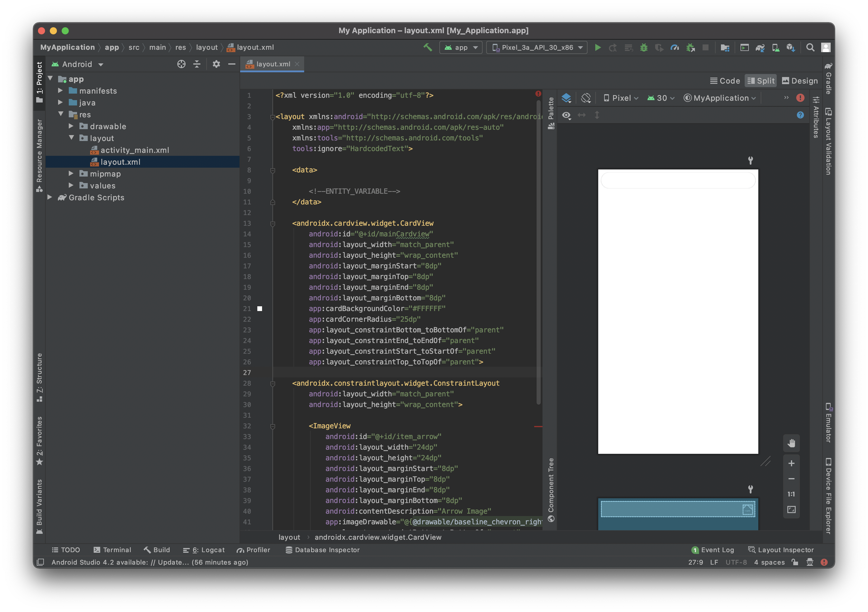Click the Make Project hammer icon
Screen dimensions: 868x612
(x=427, y=48)
